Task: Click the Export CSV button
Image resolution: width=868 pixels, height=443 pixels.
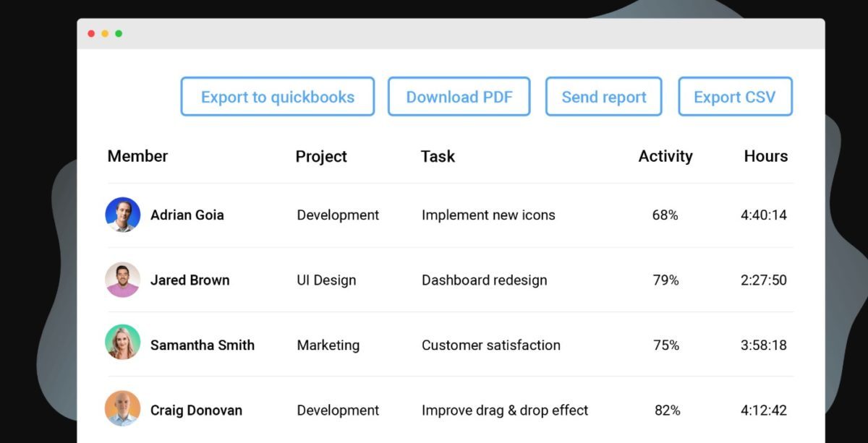Action: click(736, 96)
